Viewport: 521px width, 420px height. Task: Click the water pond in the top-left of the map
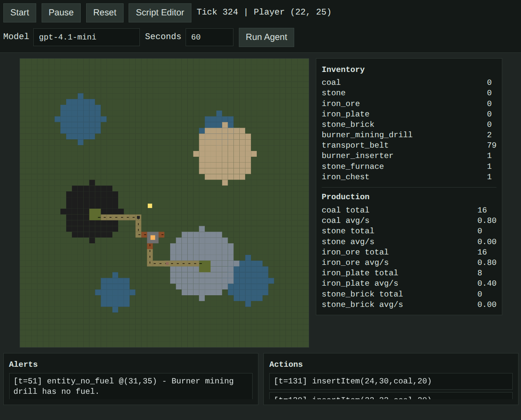click(80, 119)
